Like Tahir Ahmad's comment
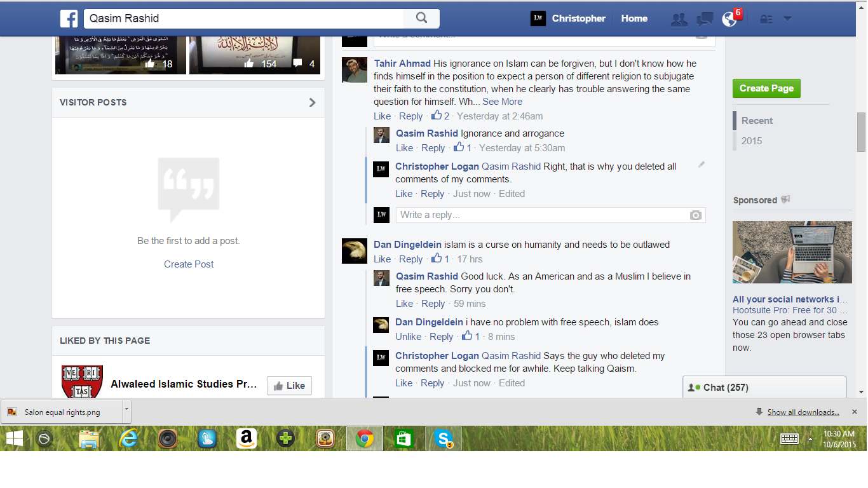The width and height of the screenshot is (868, 488). pyautogui.click(x=382, y=116)
